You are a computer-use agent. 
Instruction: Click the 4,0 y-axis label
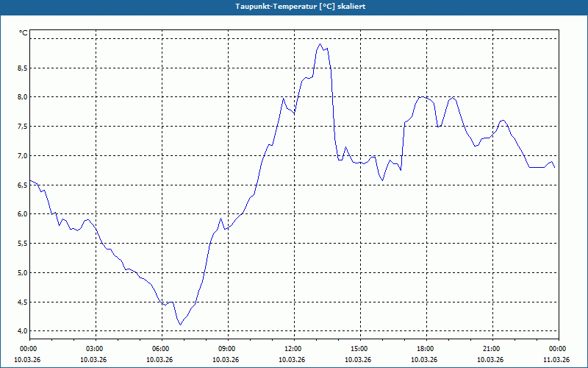pos(24,330)
